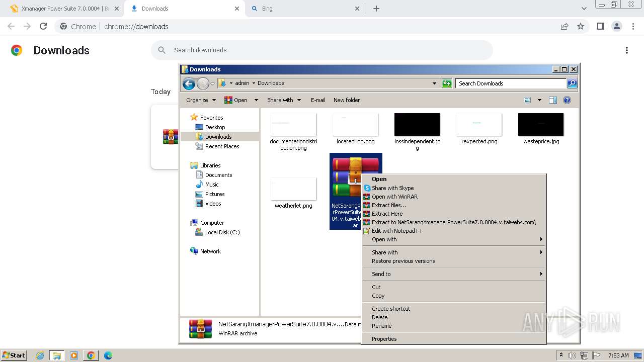Expand the Open button dropdown arrow
The width and height of the screenshot is (644, 362).
click(x=256, y=100)
